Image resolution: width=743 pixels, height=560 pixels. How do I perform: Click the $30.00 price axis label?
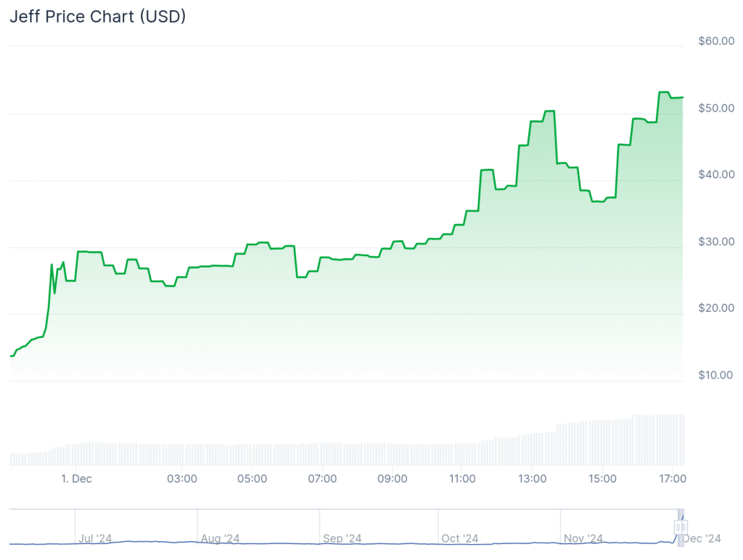click(x=716, y=242)
